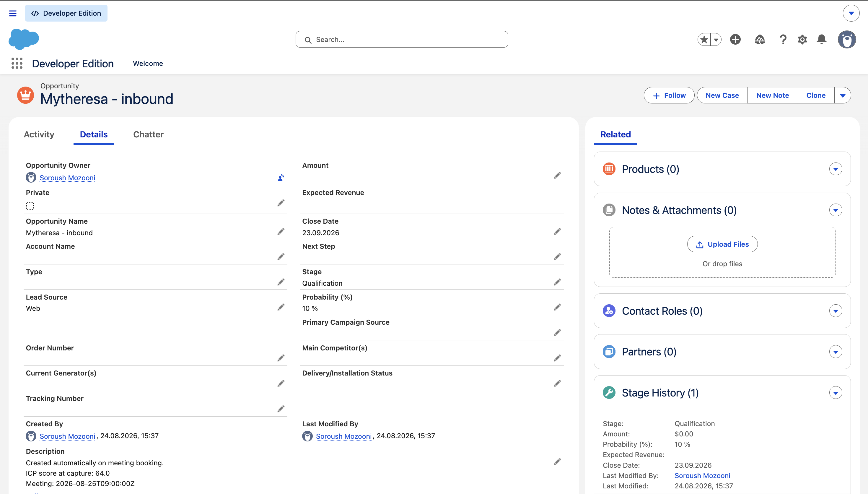Toggle the Private checkbox
Image resolution: width=868 pixels, height=494 pixels.
click(30, 206)
